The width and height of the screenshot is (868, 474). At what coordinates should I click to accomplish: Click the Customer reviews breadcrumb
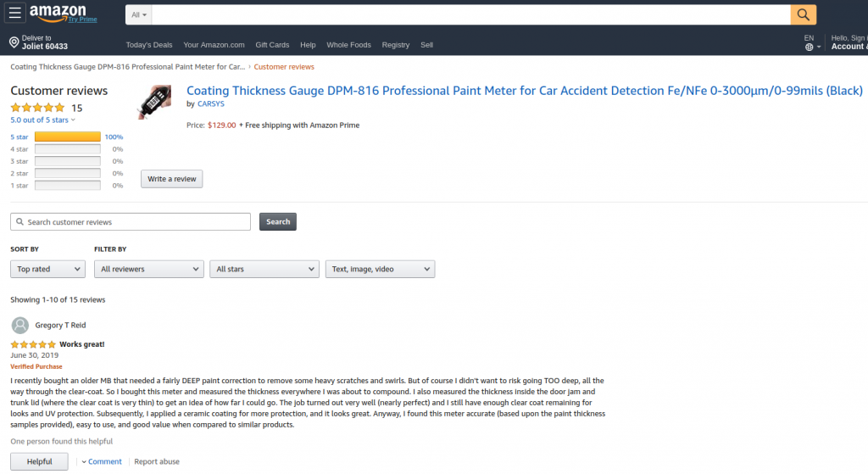(x=284, y=66)
